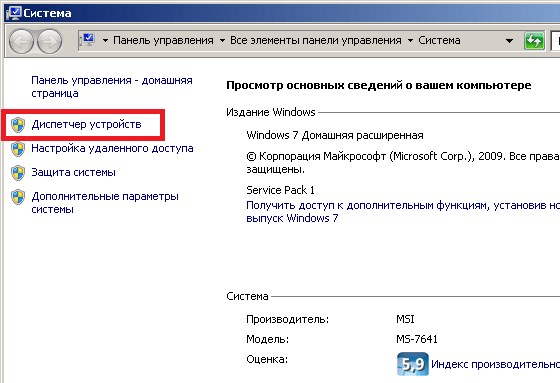Select Все элементы панели управления breadcrumb
The height and width of the screenshot is (383, 560).
pos(316,40)
